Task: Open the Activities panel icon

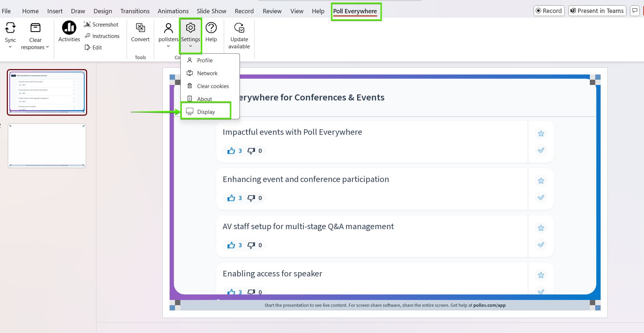Action: (x=69, y=28)
